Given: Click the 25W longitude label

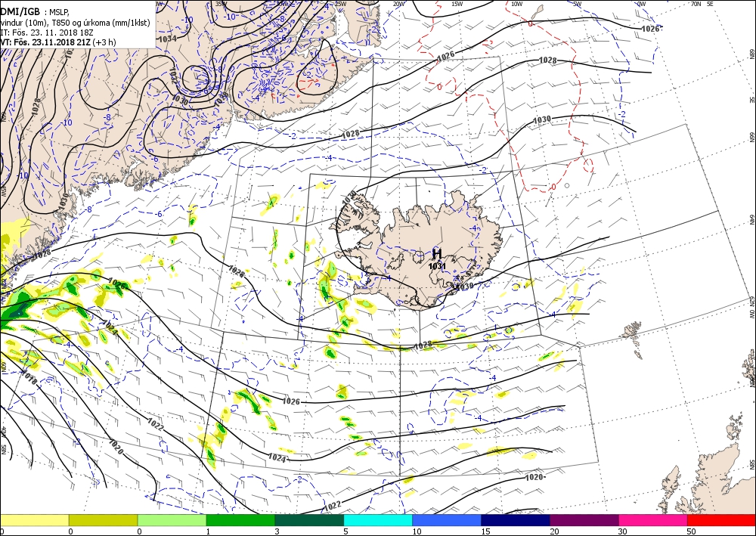Looking at the screenshot, I should pos(341,4).
